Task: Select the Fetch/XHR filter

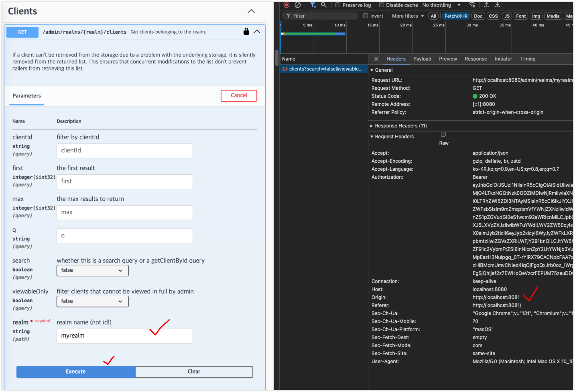Action: [456, 16]
